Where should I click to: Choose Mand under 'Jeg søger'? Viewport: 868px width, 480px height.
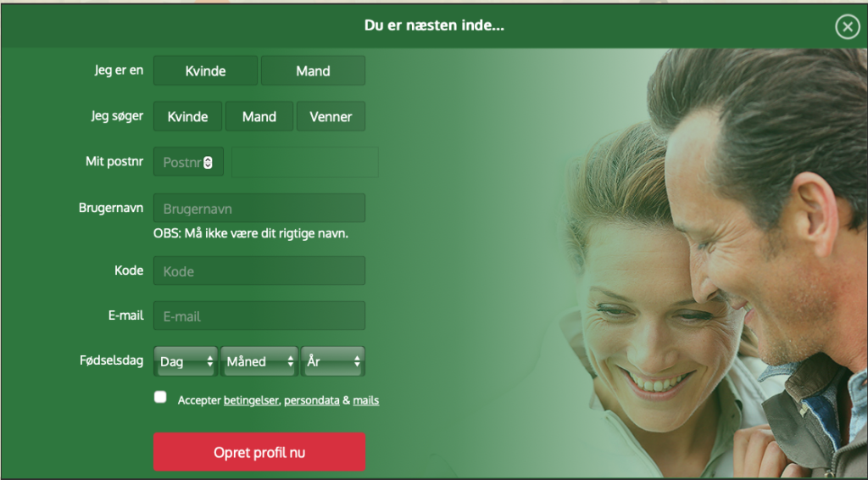[x=259, y=116]
